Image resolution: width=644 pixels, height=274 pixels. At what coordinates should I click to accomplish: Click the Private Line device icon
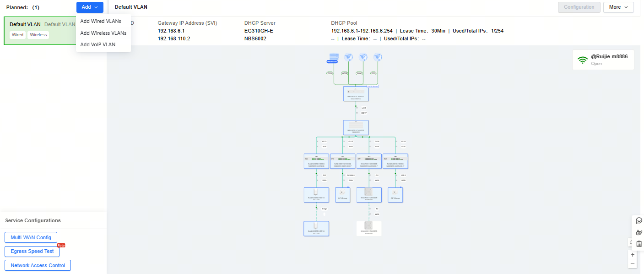click(333, 57)
